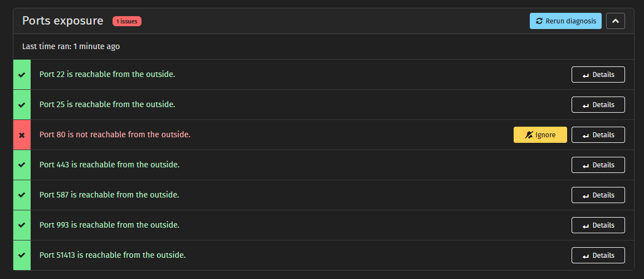Rerun diagnosis for Ports exposure
Image resolution: width=644 pixels, height=279 pixels.
tap(565, 21)
